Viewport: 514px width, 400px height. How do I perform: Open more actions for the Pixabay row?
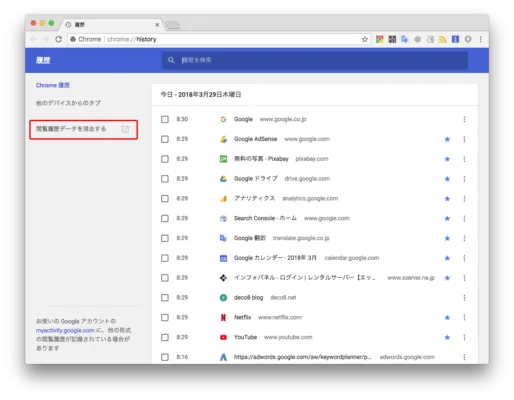pos(464,159)
